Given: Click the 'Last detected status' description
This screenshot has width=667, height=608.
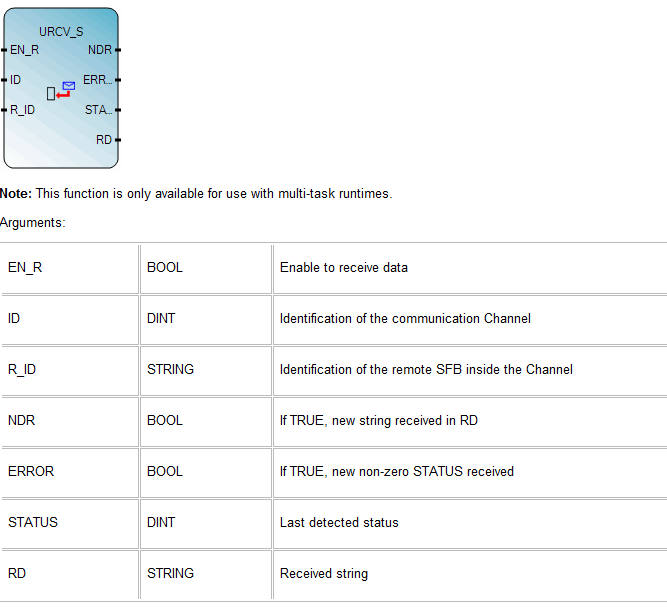Looking at the screenshot, I should [x=339, y=522].
